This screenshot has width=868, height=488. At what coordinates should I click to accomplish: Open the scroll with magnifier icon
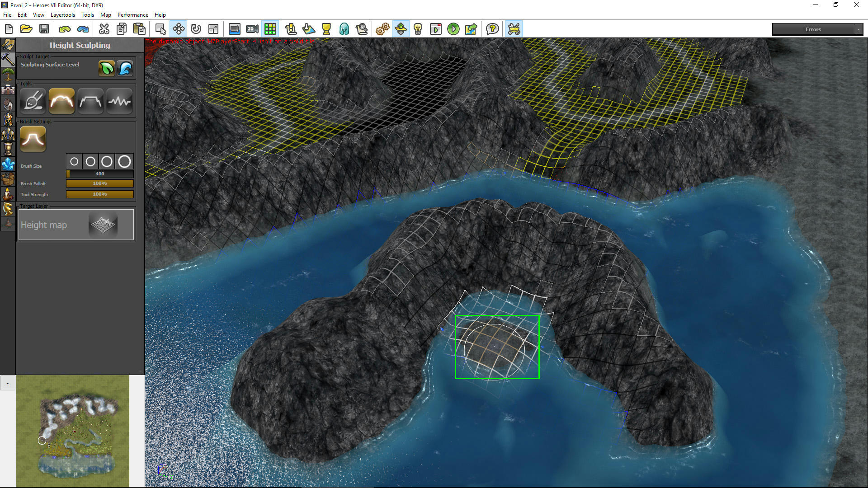click(x=362, y=29)
